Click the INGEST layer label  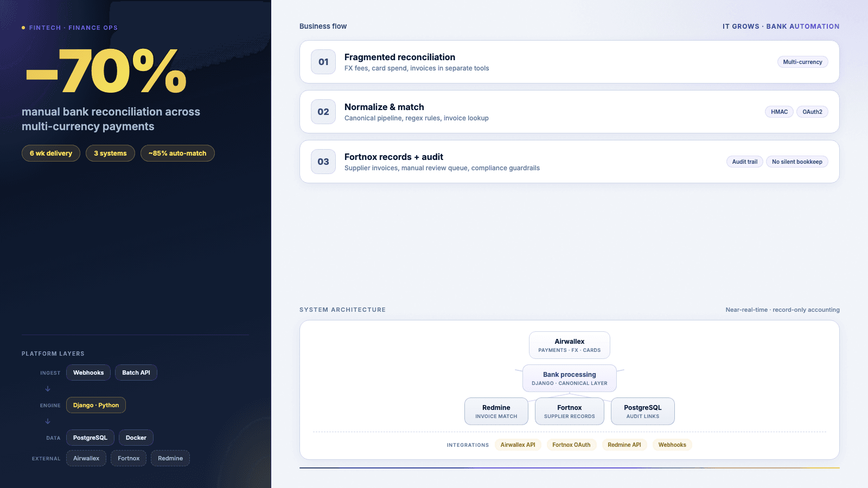(x=50, y=373)
